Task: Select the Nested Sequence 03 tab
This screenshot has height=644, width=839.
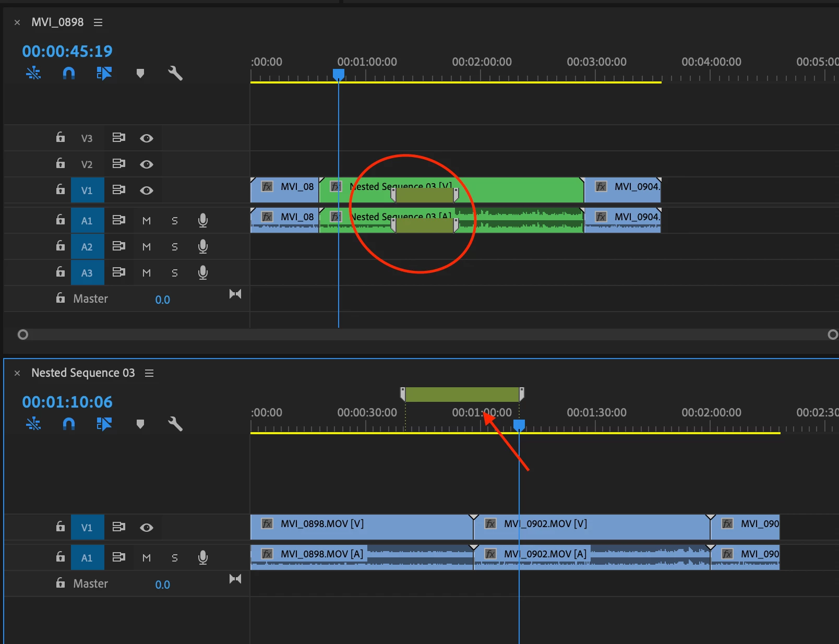Action: tap(83, 373)
